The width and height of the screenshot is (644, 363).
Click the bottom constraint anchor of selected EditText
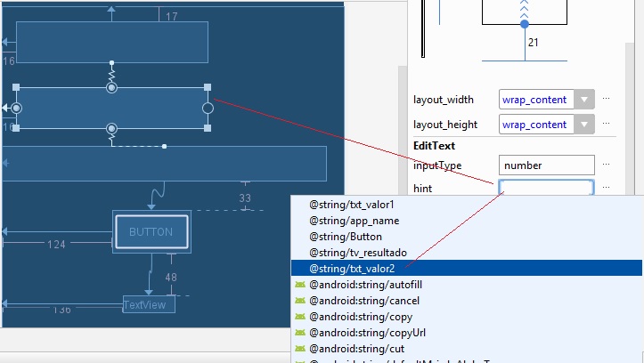click(x=111, y=128)
